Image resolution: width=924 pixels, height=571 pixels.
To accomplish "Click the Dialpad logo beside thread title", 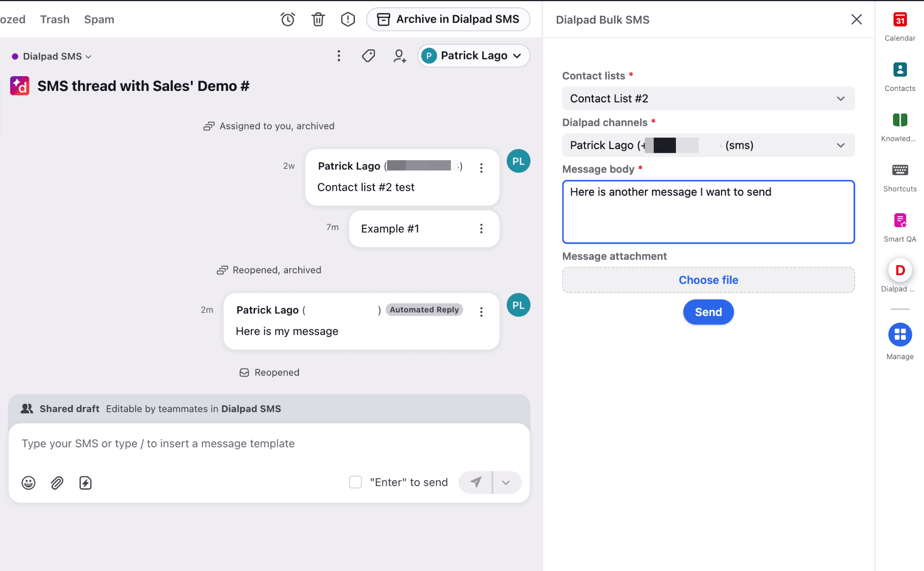I will coord(20,86).
